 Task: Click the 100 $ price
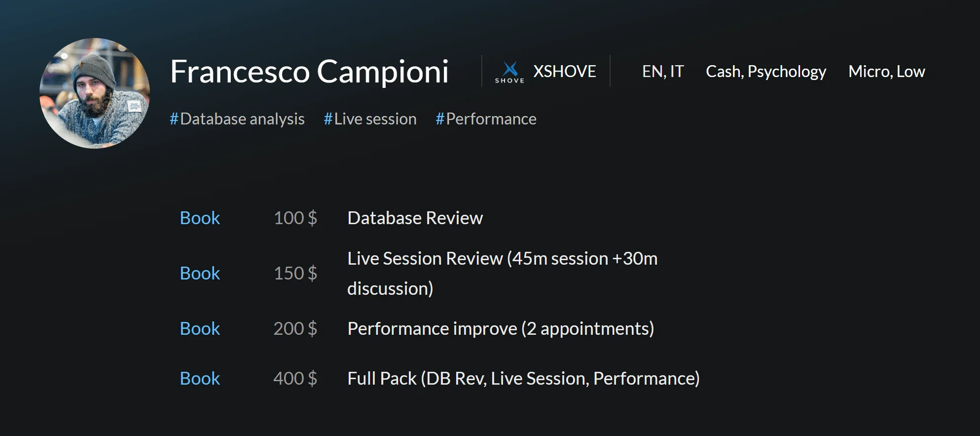point(295,218)
